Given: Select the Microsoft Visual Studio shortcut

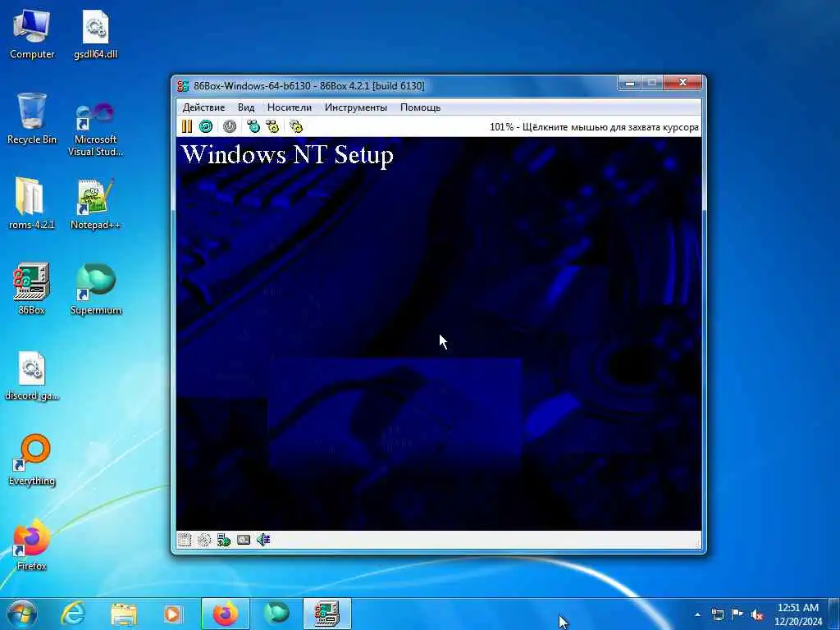Looking at the screenshot, I should (95, 129).
